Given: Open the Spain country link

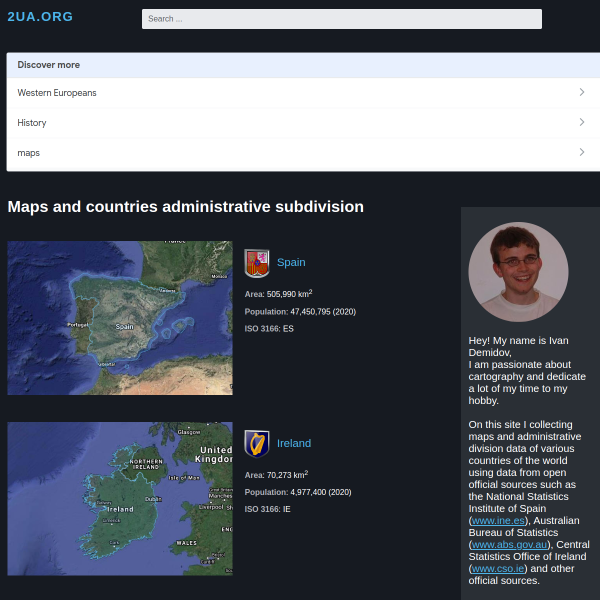Looking at the screenshot, I should (291, 262).
